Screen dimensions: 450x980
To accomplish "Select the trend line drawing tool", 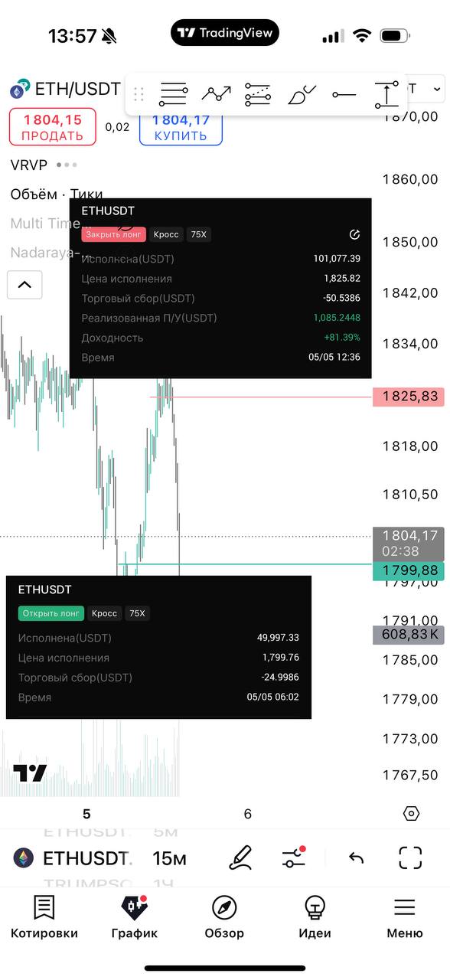I will click(216, 94).
